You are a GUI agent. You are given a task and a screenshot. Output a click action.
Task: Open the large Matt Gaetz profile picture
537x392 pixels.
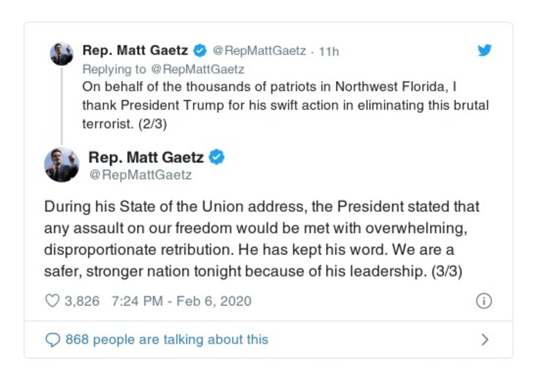(61, 165)
